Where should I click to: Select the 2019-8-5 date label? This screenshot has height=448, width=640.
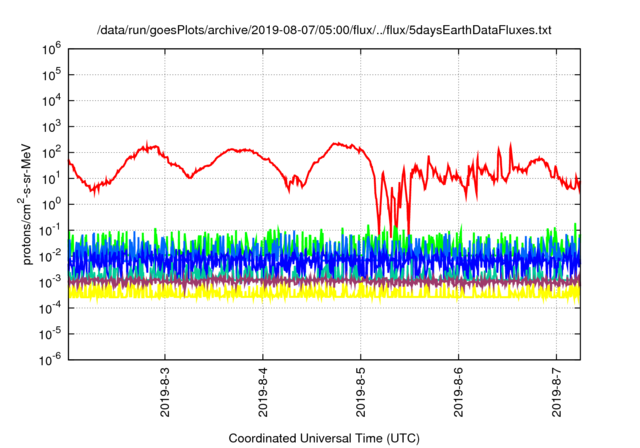[x=360, y=392]
